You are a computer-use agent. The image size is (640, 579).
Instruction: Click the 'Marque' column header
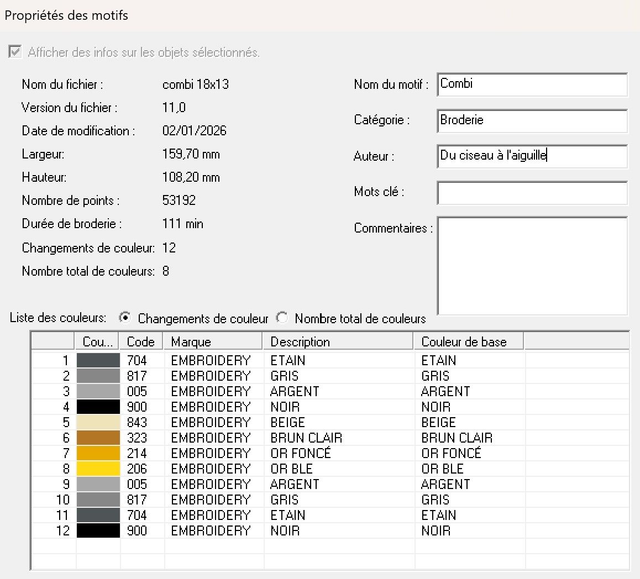[x=214, y=342]
